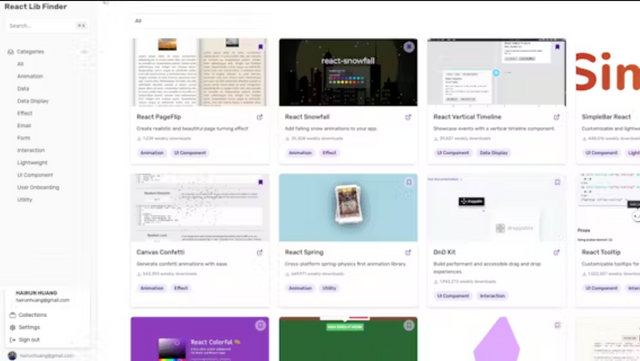This screenshot has width=640, height=361.
Task: Open Canvas Confetti external link icon
Action: [260, 252]
